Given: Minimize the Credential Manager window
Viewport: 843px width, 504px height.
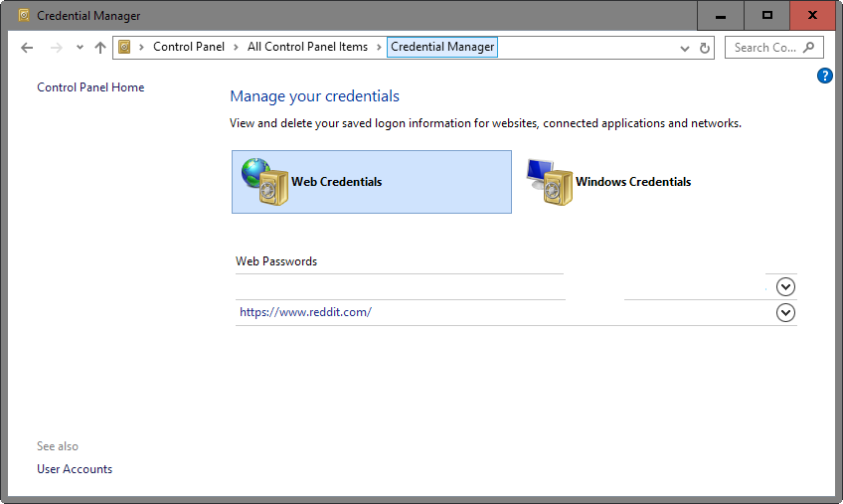Looking at the screenshot, I should [x=721, y=16].
